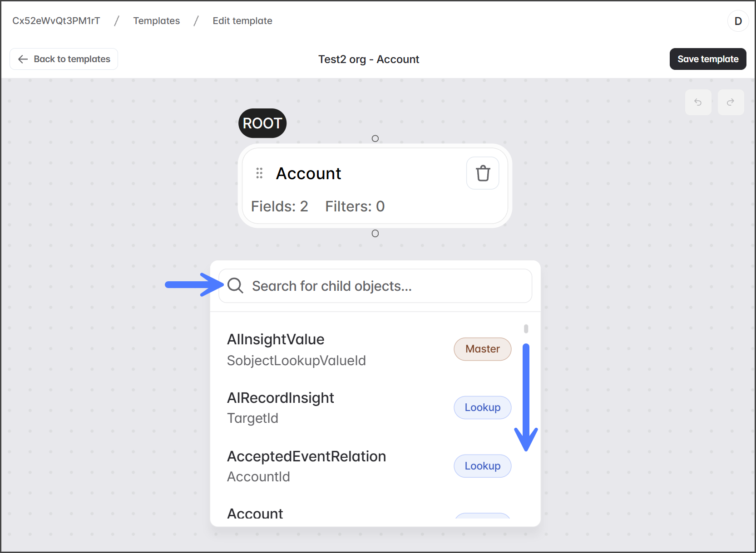
Task: Open Templates breadcrumb link
Action: [x=156, y=21]
